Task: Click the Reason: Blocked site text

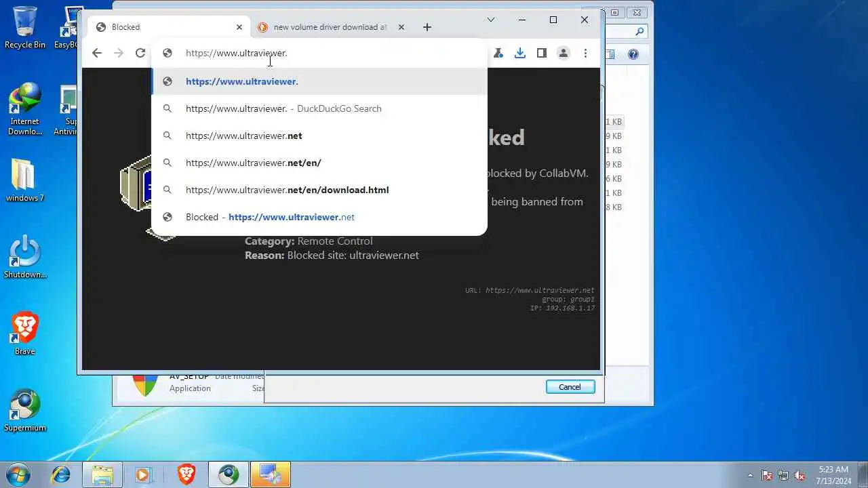Action: click(x=332, y=256)
